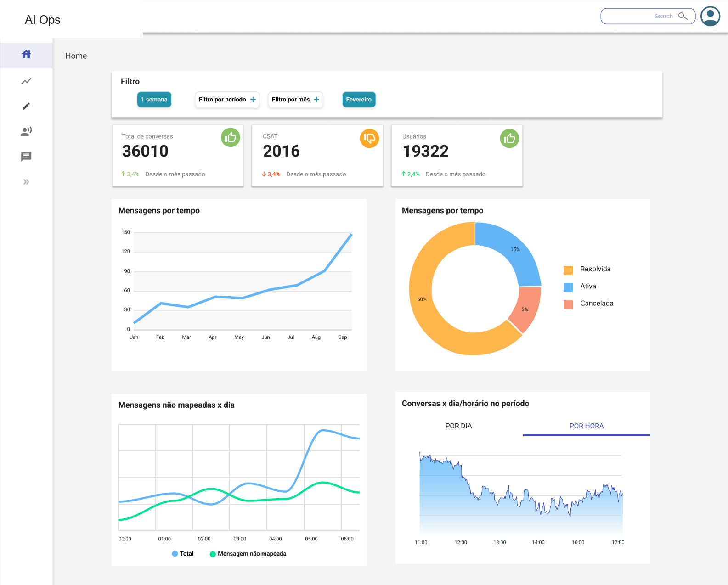This screenshot has width=728, height=585.
Task: Click plus icon on Filtro por mês
Action: (316, 100)
